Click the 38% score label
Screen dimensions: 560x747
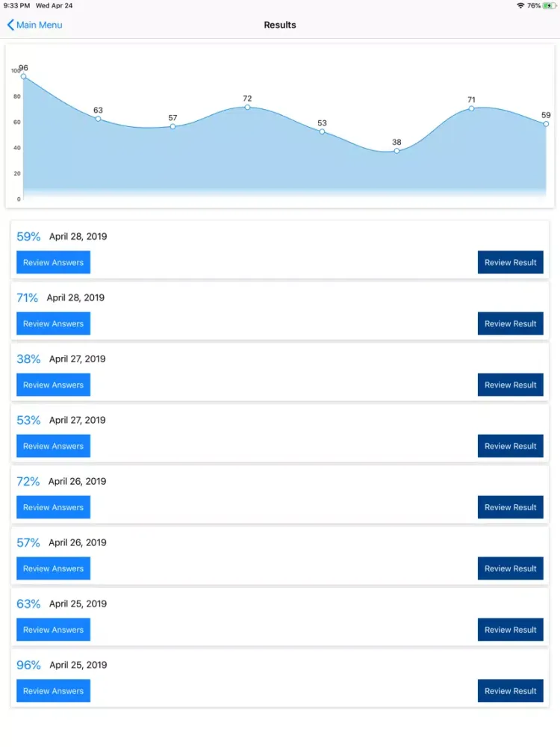[28, 359]
